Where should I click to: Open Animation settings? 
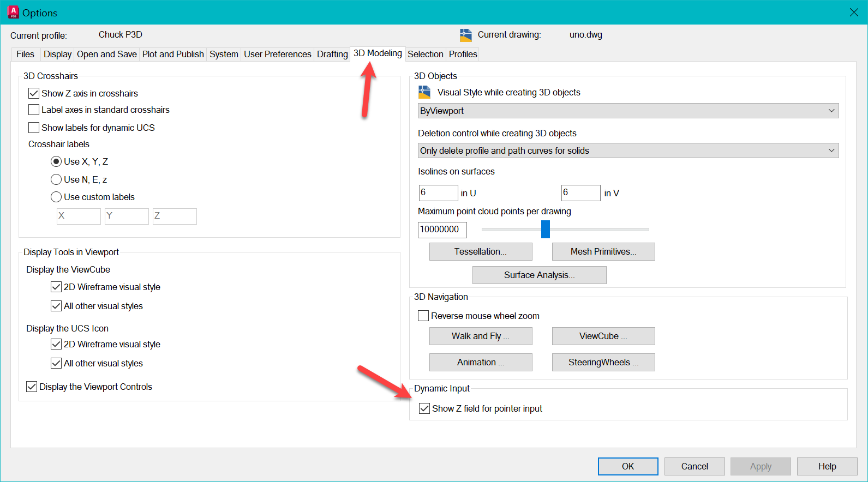(x=481, y=362)
